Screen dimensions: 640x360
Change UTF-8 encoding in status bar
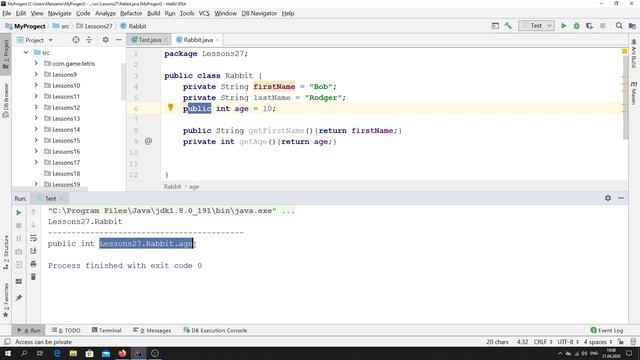(568, 342)
